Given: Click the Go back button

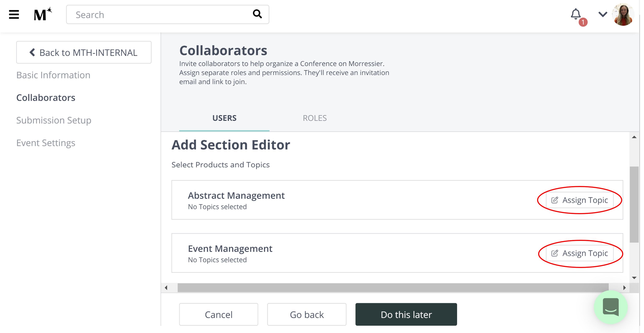Looking at the screenshot, I should coord(307,314).
